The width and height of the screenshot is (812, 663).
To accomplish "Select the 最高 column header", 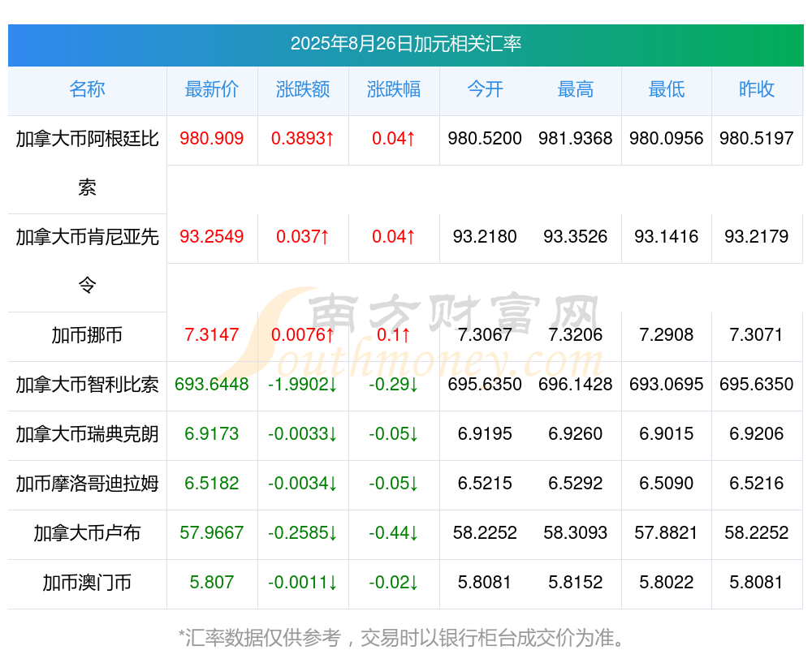I will pyautogui.click(x=576, y=89).
